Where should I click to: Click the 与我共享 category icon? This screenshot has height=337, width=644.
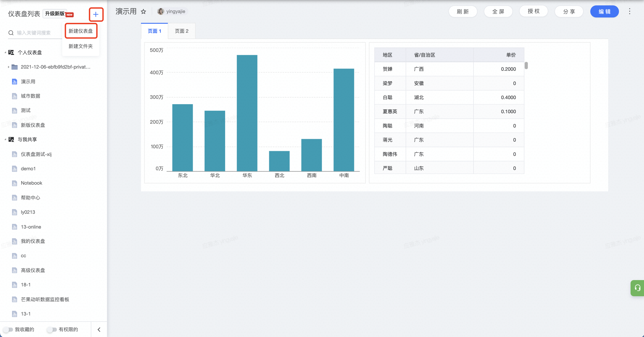pos(11,139)
